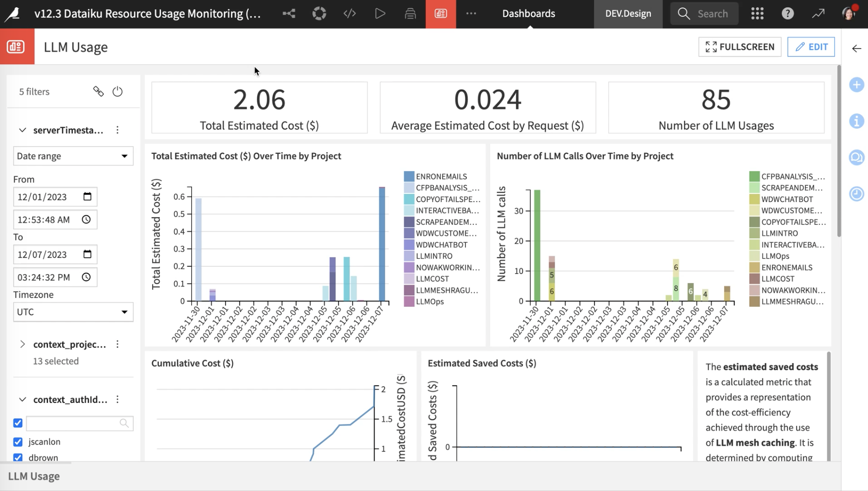The image size is (868, 491).
Task: Open the discussions chat icon
Action: pos(856,157)
